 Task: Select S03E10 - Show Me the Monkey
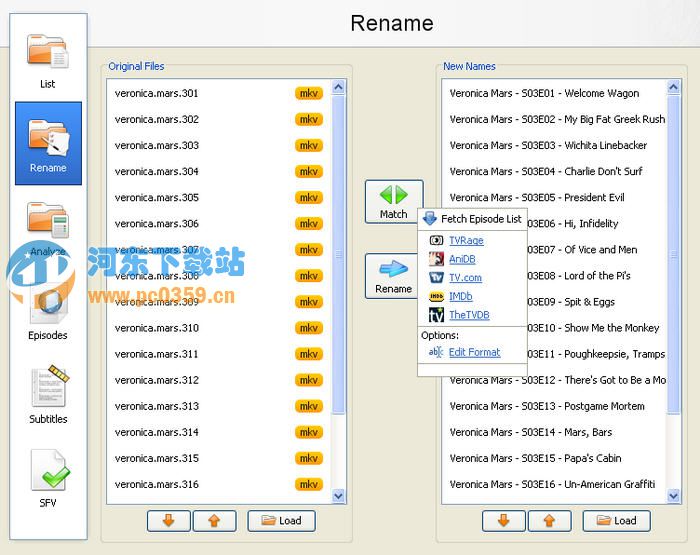click(x=596, y=328)
